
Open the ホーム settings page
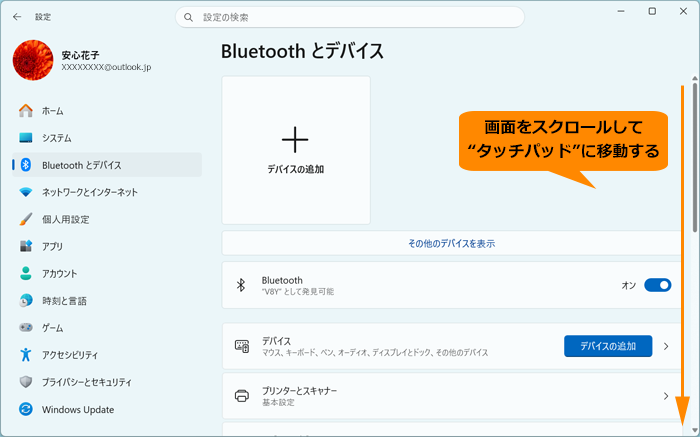(x=107, y=111)
